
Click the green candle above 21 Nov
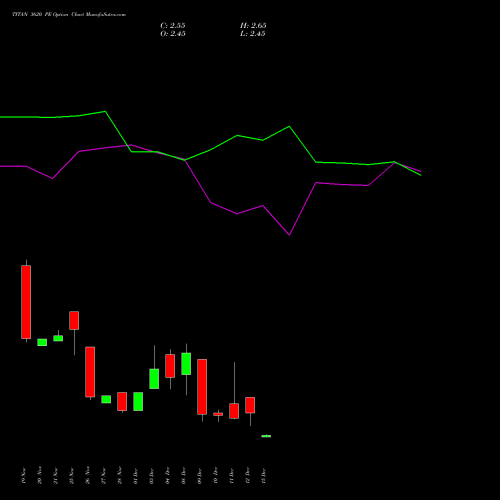[58, 338]
